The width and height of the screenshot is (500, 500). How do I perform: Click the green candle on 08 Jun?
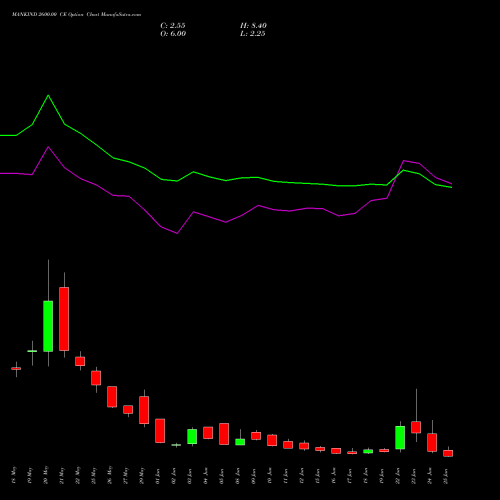[x=240, y=442]
